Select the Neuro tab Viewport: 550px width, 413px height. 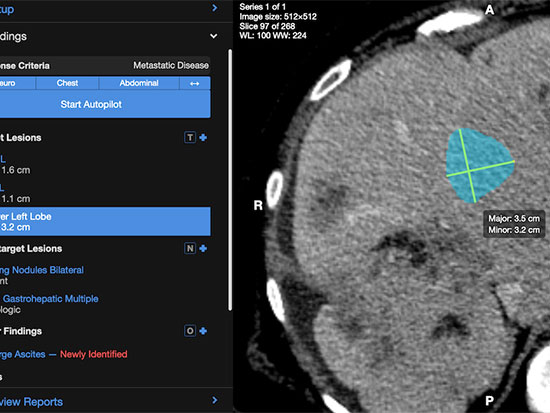tap(17, 83)
